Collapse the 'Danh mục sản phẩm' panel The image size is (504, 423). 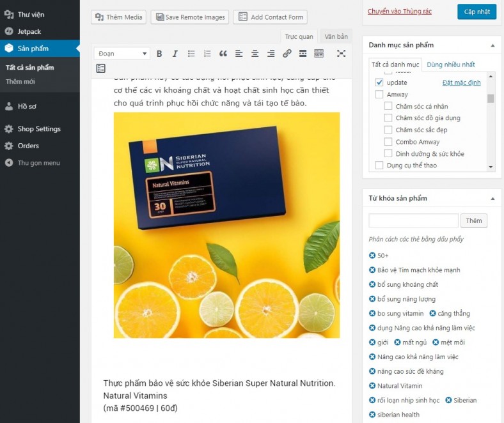tap(492, 45)
